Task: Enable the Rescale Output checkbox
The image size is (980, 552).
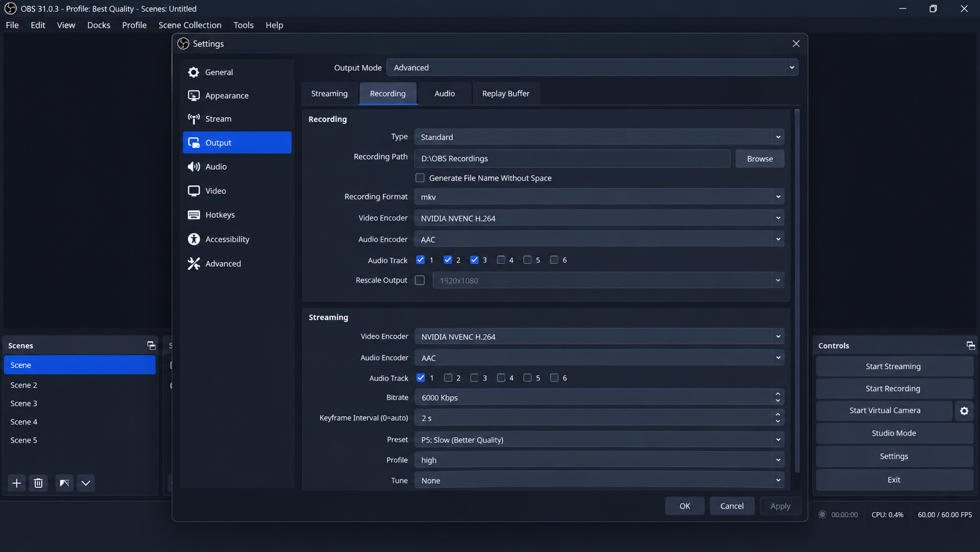Action: click(420, 280)
